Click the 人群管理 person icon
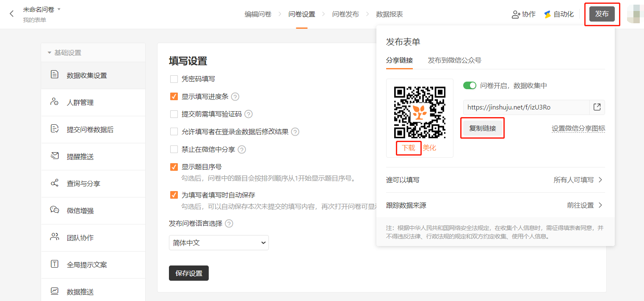 [x=55, y=102]
